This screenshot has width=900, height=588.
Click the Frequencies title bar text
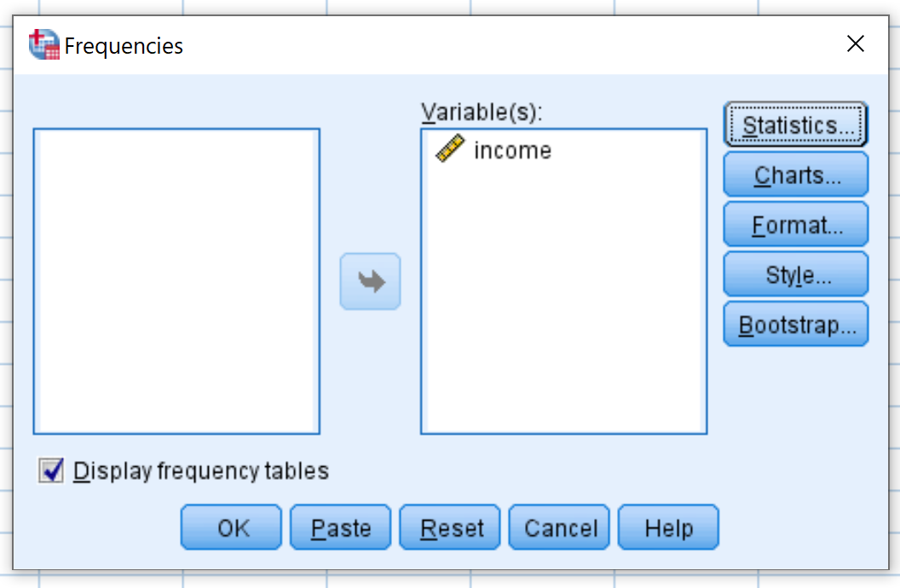tap(124, 46)
